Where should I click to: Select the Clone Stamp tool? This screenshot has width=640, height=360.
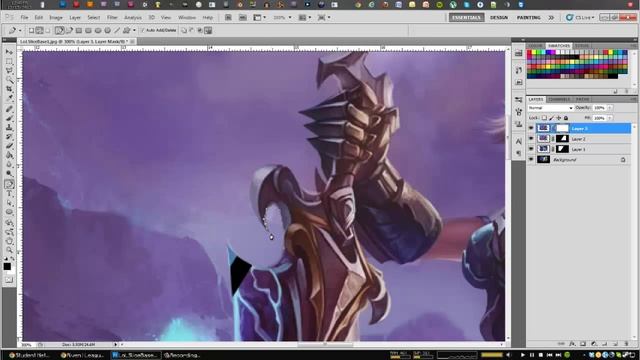pos(9,127)
